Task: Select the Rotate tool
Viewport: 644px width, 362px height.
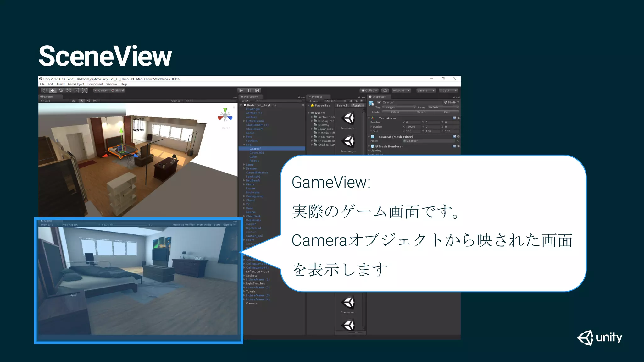Action: pos(61,90)
